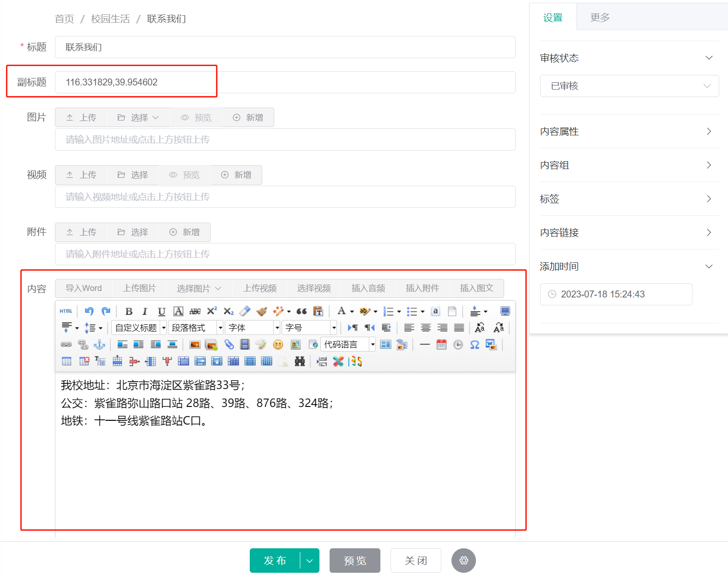Image resolution: width=728 pixels, height=576 pixels.
Task: Switch to 设置 tab
Action: point(553,18)
